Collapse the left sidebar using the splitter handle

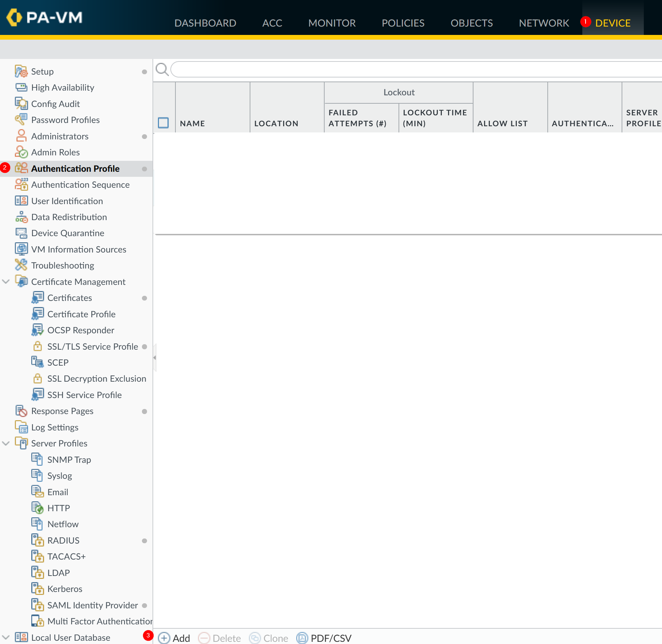(x=155, y=358)
